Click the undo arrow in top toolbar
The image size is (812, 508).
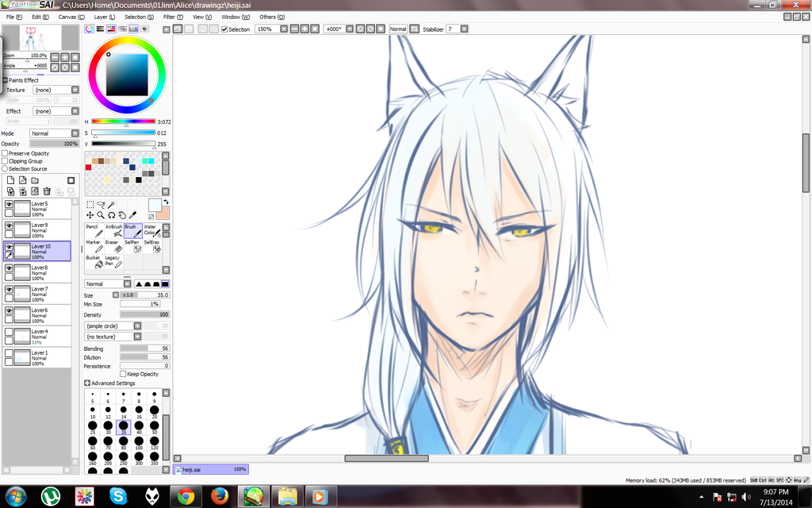(x=178, y=29)
